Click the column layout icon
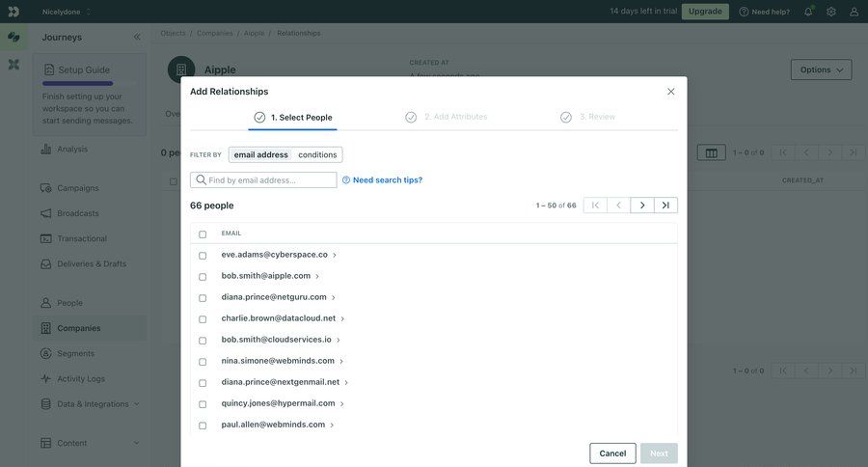The width and height of the screenshot is (868, 467). coord(711,152)
